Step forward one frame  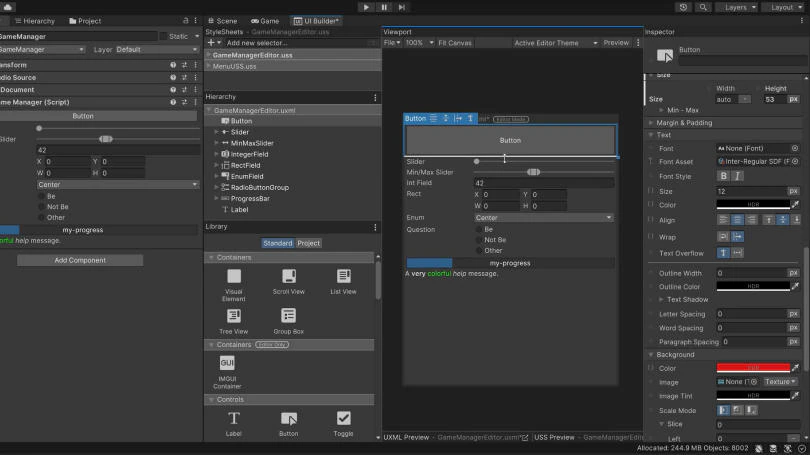(401, 7)
